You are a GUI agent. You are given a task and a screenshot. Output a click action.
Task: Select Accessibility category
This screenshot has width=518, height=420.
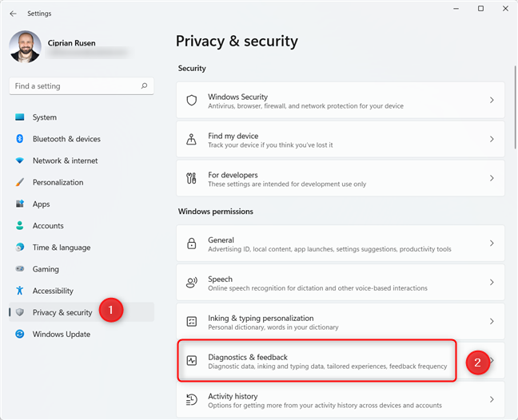[82, 291]
